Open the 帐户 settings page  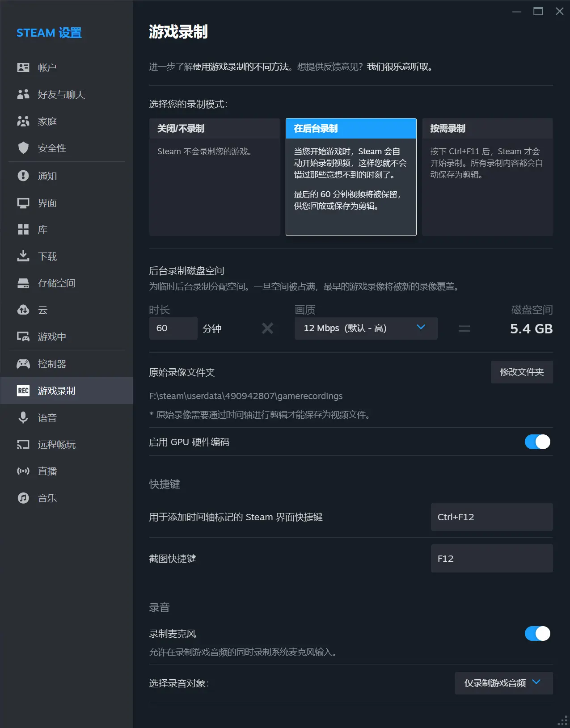(x=67, y=67)
